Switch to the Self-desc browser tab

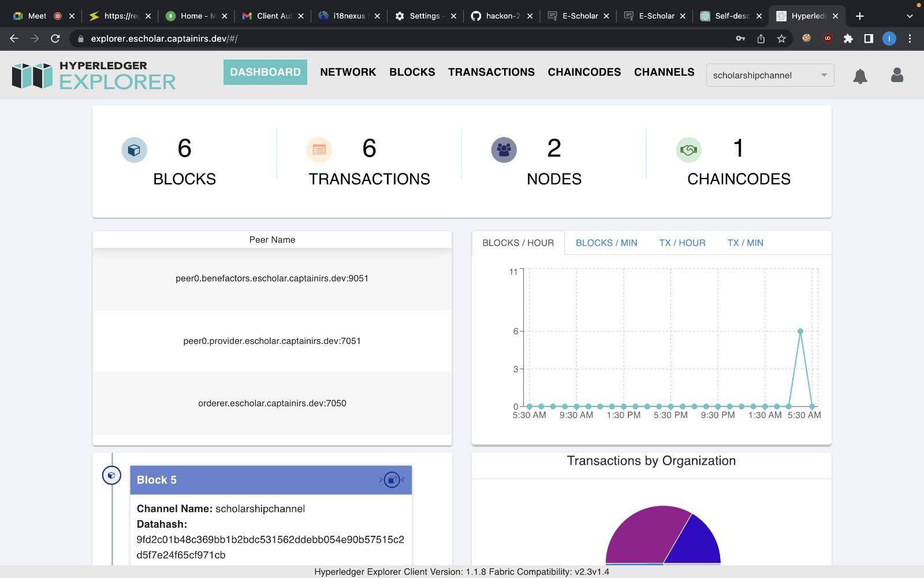(732, 16)
